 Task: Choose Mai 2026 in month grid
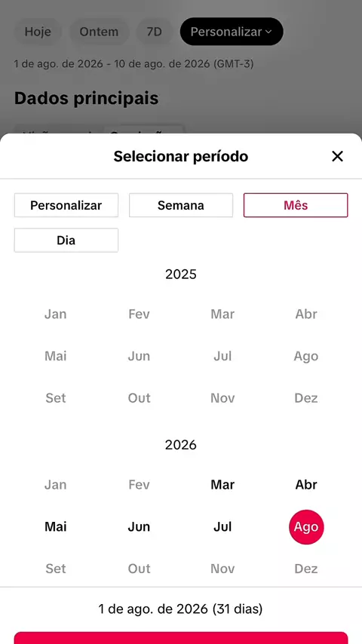(x=56, y=526)
